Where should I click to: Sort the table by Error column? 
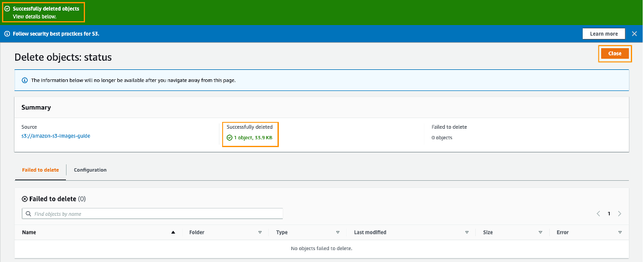point(620,232)
